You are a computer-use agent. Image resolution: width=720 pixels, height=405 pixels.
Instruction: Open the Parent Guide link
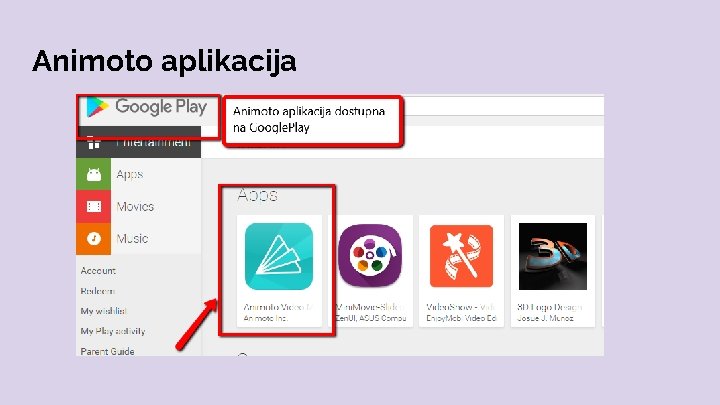pos(107,352)
